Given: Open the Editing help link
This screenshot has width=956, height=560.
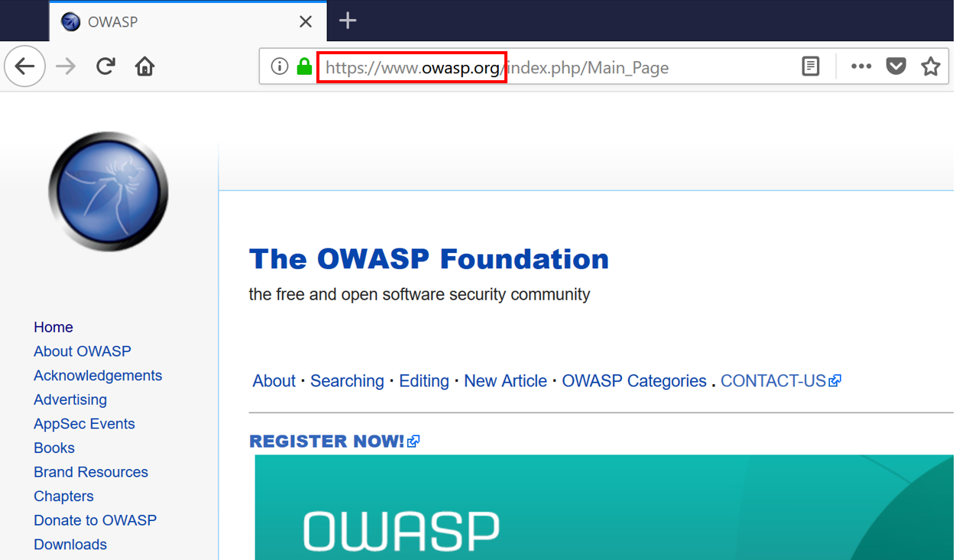Looking at the screenshot, I should pos(424,381).
